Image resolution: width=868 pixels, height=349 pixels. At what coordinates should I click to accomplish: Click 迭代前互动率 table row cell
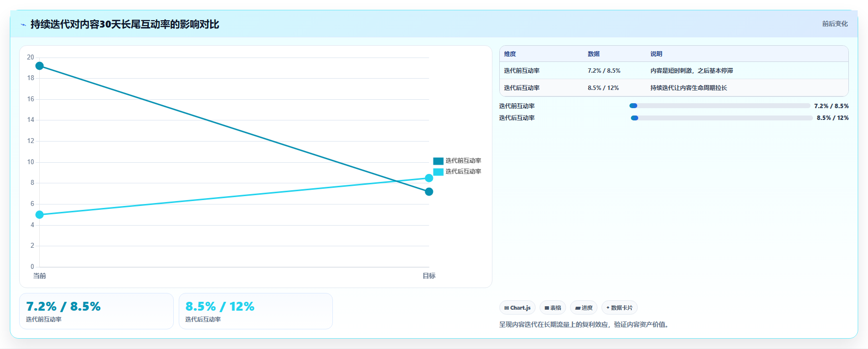tap(521, 71)
